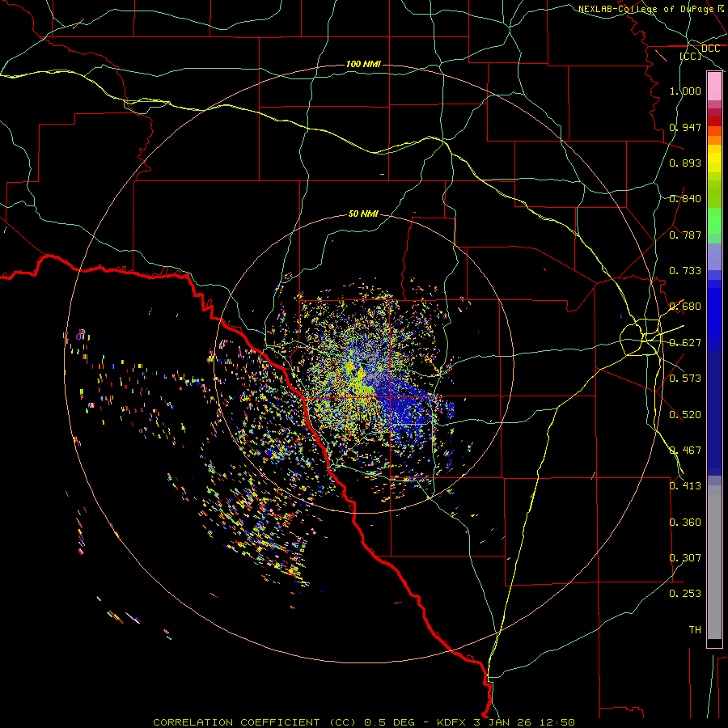728x728 pixels.
Task: Pick the pink swatch beside 1.000
Action: coord(714,87)
